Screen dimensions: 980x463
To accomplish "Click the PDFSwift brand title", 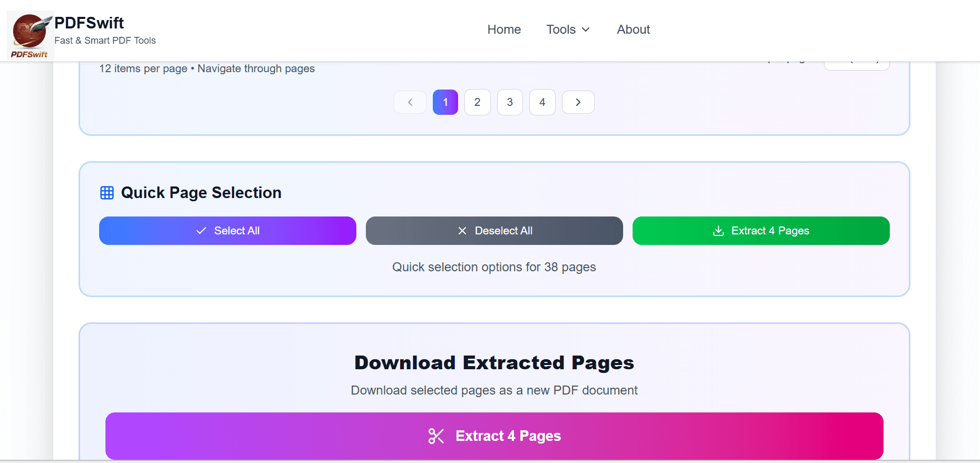I will pyautogui.click(x=89, y=23).
